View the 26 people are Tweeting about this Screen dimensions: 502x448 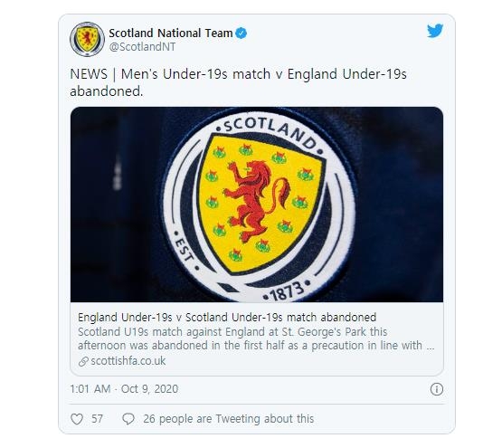point(228,419)
